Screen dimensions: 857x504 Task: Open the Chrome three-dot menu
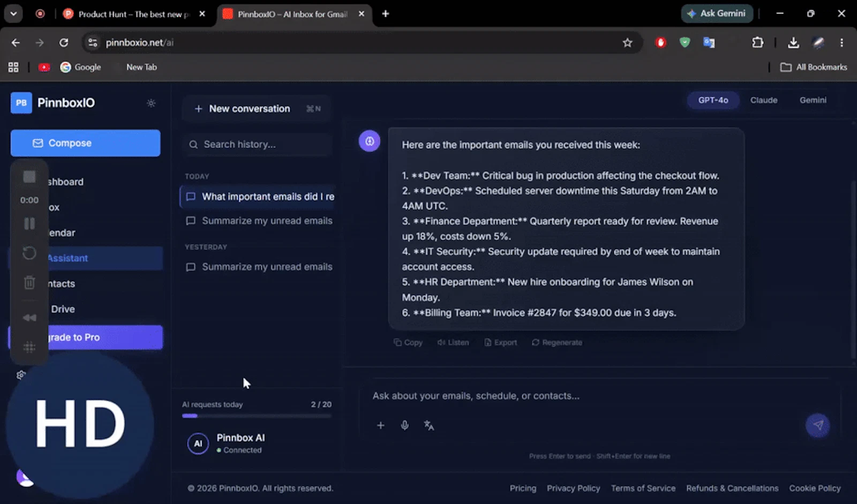(841, 43)
